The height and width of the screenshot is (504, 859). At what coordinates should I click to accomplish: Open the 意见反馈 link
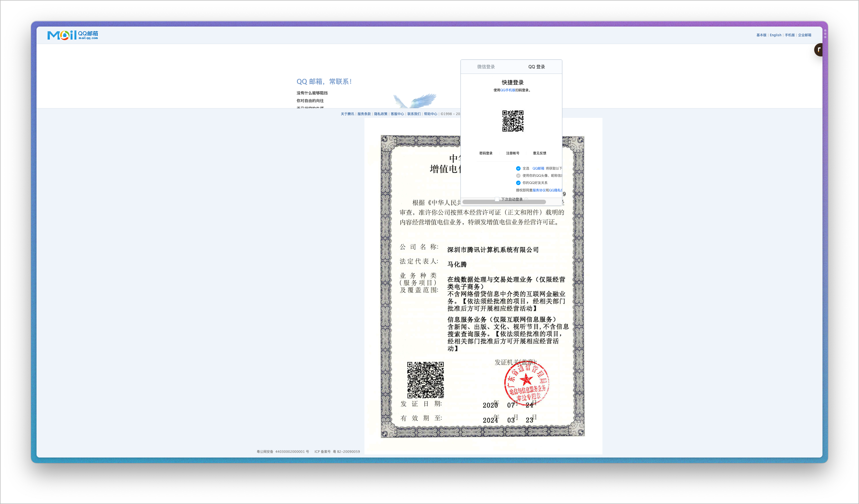[540, 153]
